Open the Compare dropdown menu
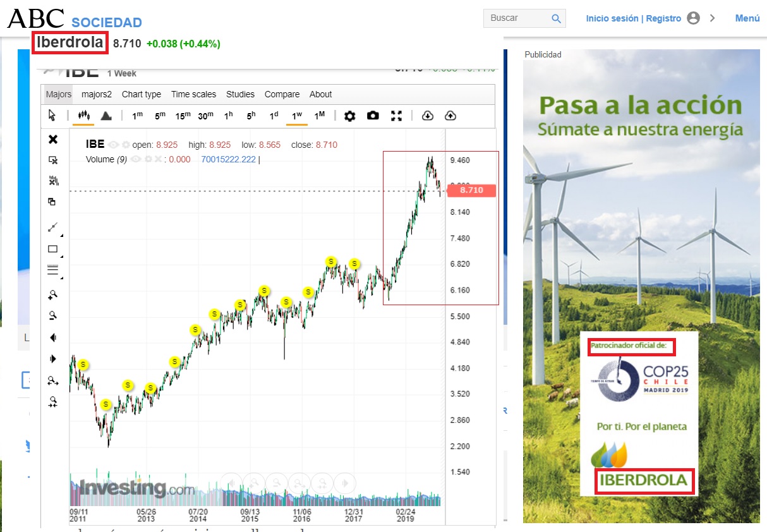The width and height of the screenshot is (767, 532). tap(282, 94)
